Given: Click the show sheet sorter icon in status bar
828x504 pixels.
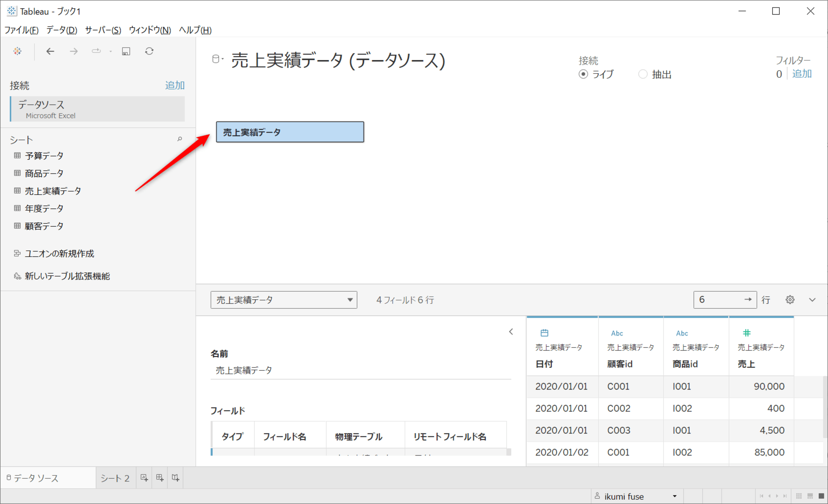Looking at the screenshot, I should 799,496.
